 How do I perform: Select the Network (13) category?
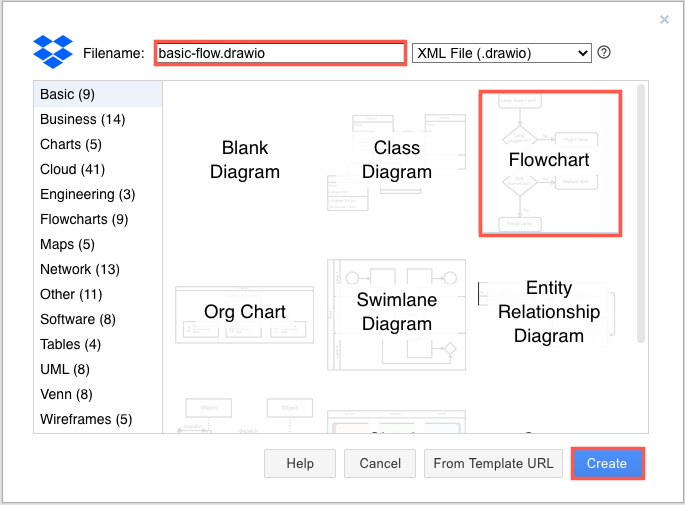tap(98, 269)
